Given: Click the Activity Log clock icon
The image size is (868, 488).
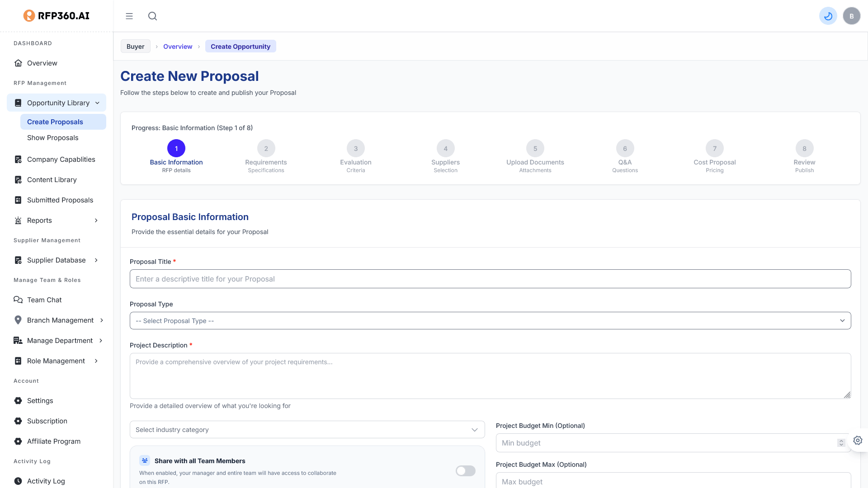Looking at the screenshot, I should click(18, 481).
